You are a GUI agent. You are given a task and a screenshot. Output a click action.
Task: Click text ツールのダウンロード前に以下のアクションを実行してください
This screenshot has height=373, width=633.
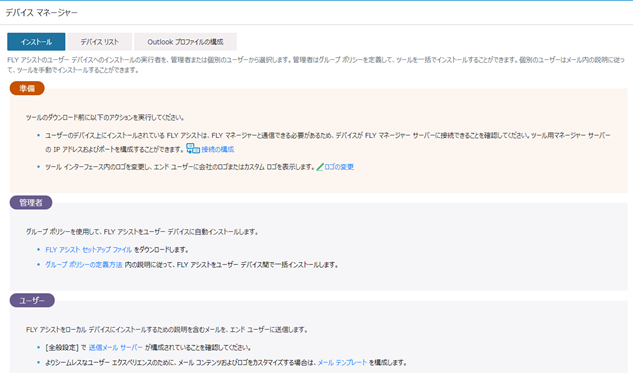tap(105, 117)
